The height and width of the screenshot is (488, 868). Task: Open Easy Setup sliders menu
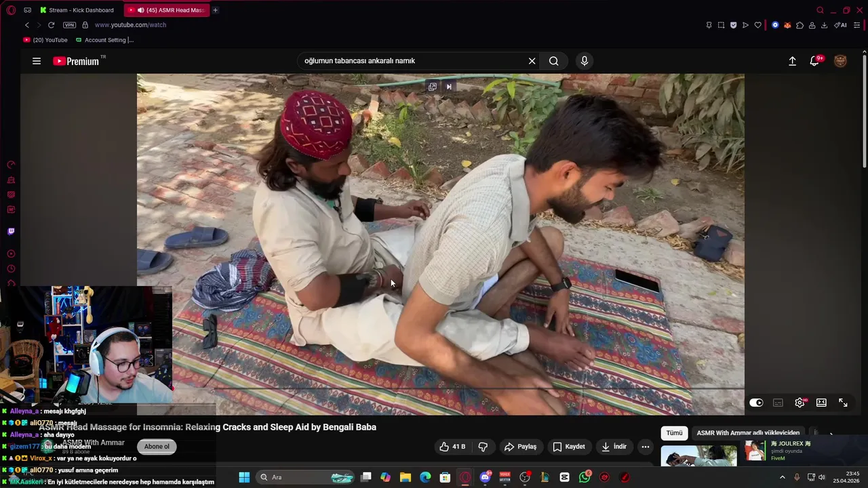click(856, 25)
